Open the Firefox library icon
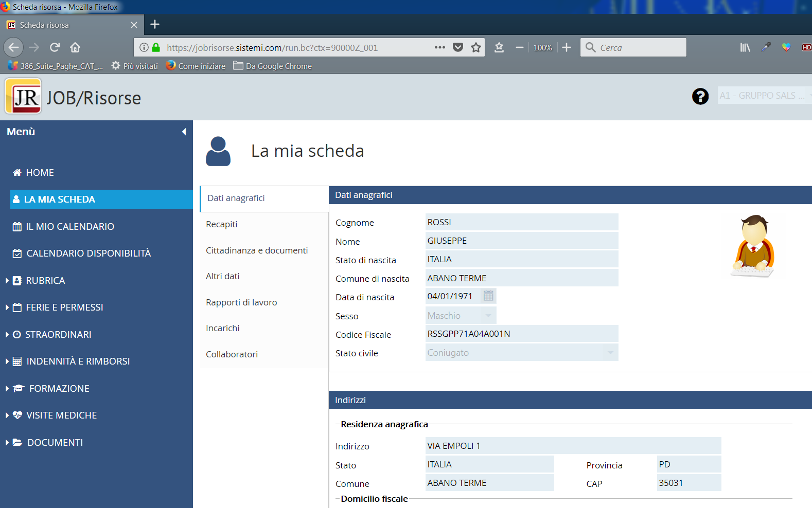Screen dimensions: 812x508 (745, 48)
